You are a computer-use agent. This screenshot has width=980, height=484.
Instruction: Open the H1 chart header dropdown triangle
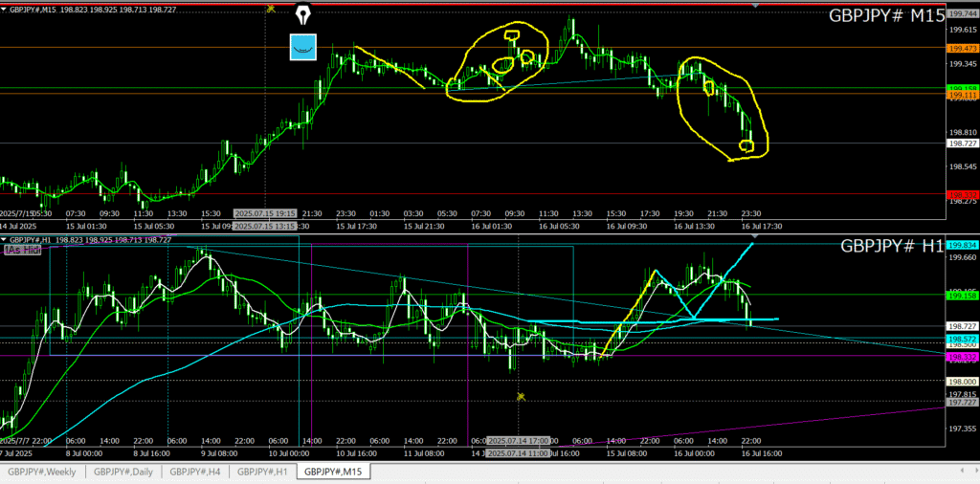[x=4, y=239]
